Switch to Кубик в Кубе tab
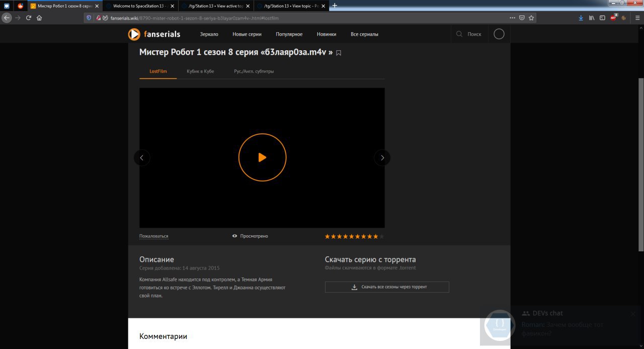 click(200, 71)
